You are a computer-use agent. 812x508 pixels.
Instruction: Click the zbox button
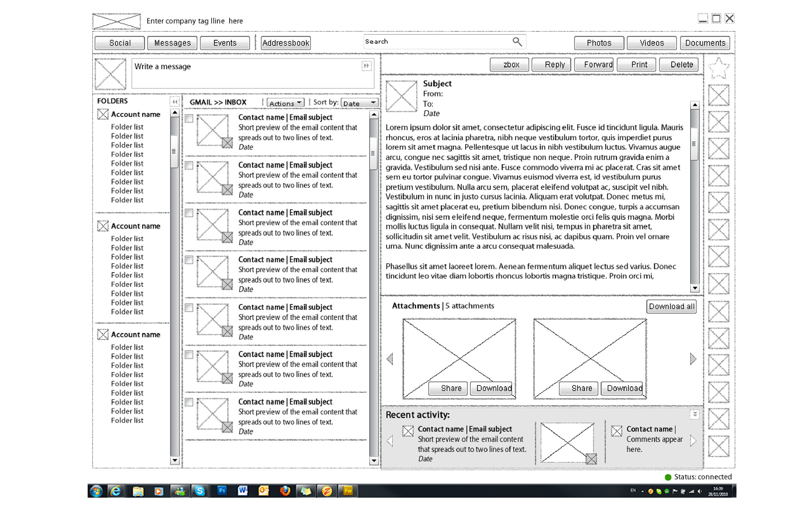509,64
